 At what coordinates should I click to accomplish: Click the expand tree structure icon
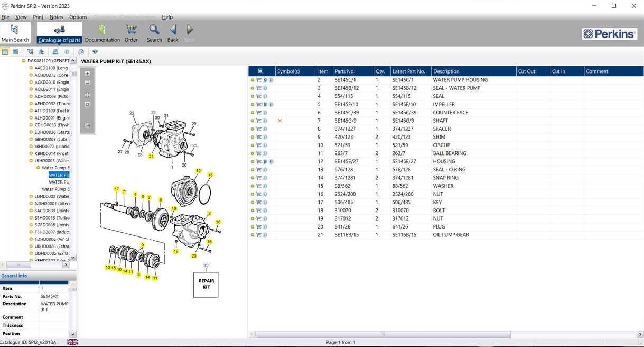[x=30, y=52]
